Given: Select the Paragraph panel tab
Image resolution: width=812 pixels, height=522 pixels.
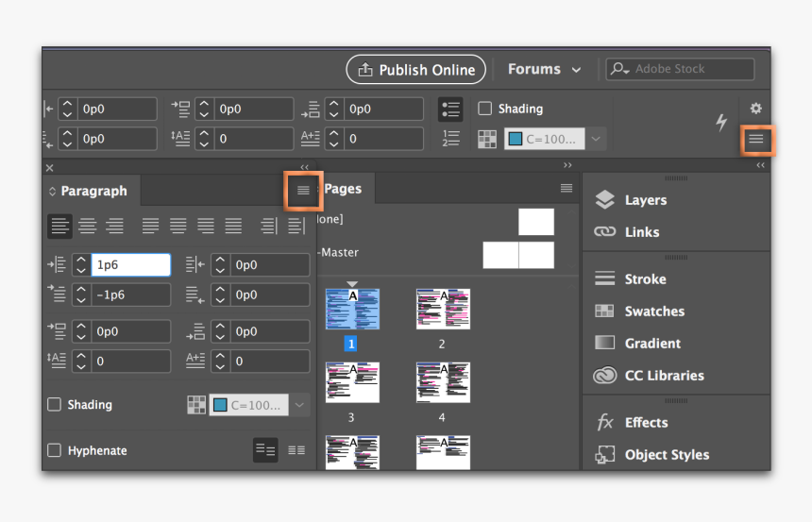Looking at the screenshot, I should [x=93, y=191].
